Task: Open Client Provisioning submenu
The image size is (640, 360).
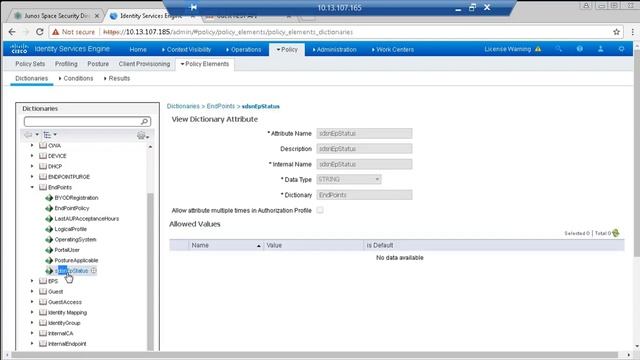Action: pos(144,64)
